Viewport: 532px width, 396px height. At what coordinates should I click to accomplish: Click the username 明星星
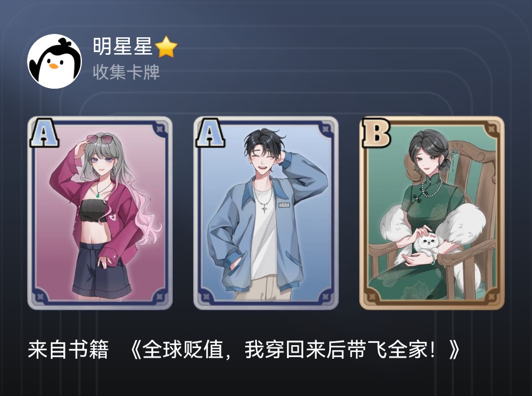click(123, 46)
